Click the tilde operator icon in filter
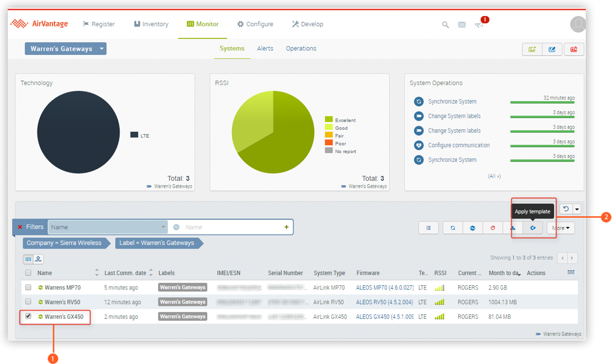 pos(176,227)
